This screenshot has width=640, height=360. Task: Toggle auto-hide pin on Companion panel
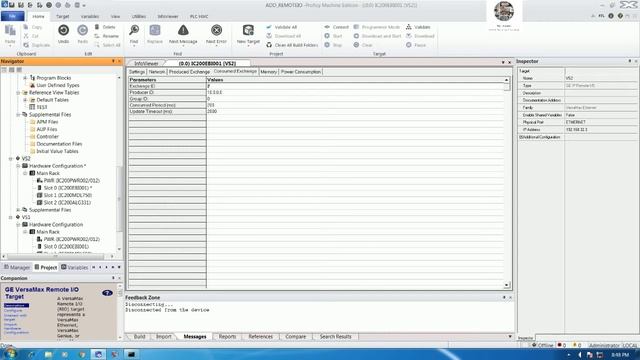113,278
